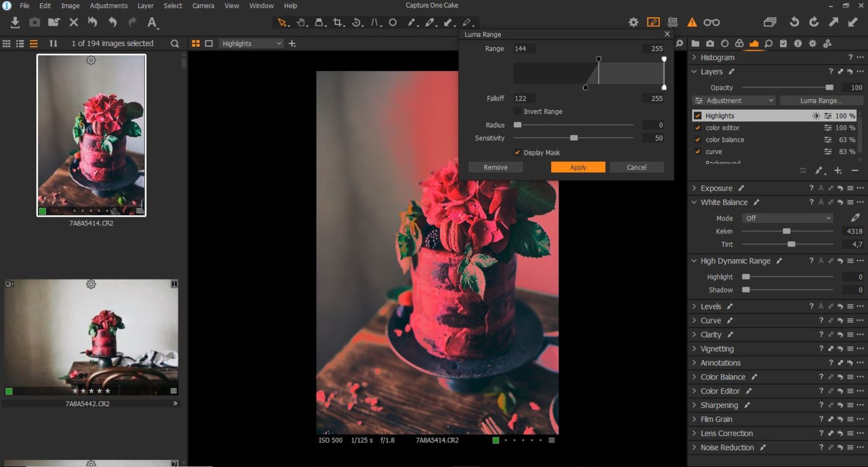Toggle visibility of the curve layer
This screenshot has height=467, width=868.
coord(697,151)
